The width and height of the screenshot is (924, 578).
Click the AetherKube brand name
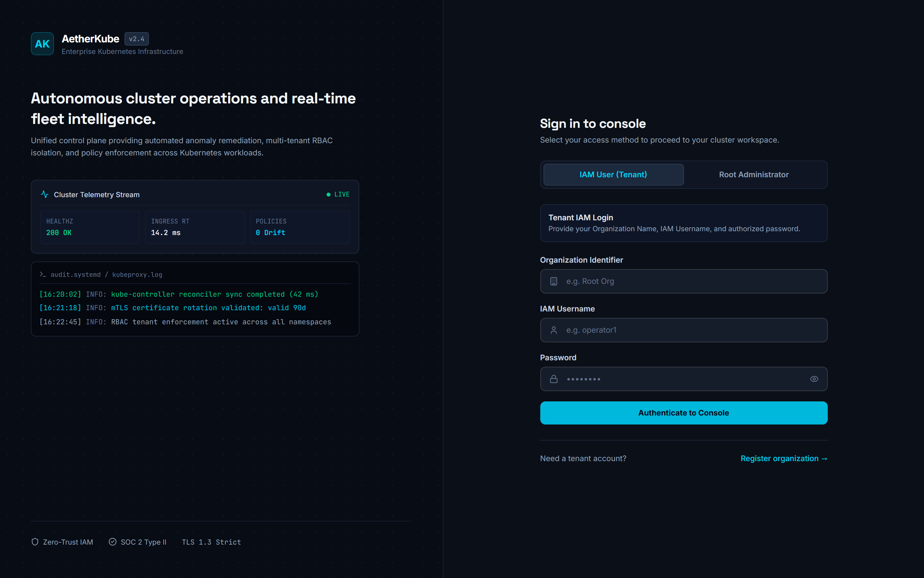[90, 39]
